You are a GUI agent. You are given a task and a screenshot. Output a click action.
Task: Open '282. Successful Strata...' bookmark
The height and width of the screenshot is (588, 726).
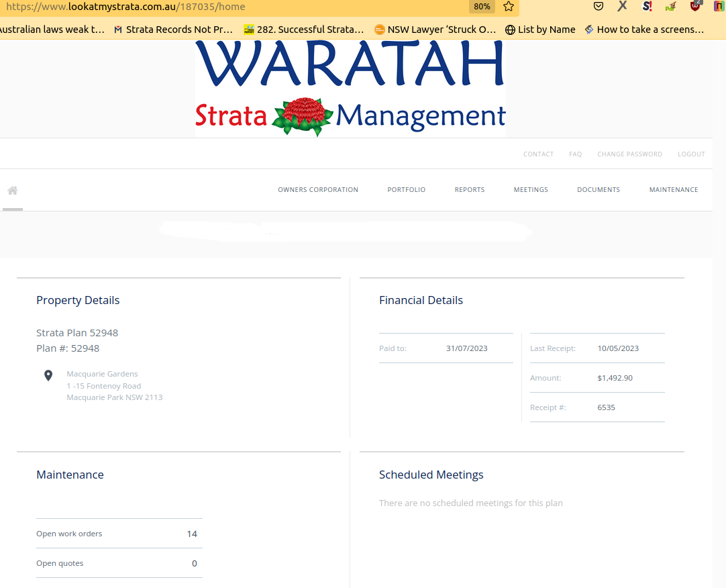tap(304, 29)
